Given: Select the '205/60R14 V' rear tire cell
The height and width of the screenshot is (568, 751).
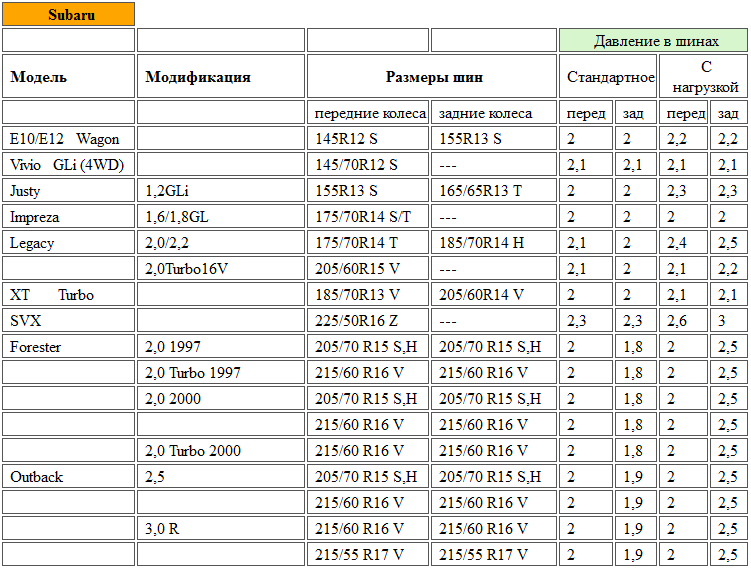Looking at the screenshot, I should (494, 295).
